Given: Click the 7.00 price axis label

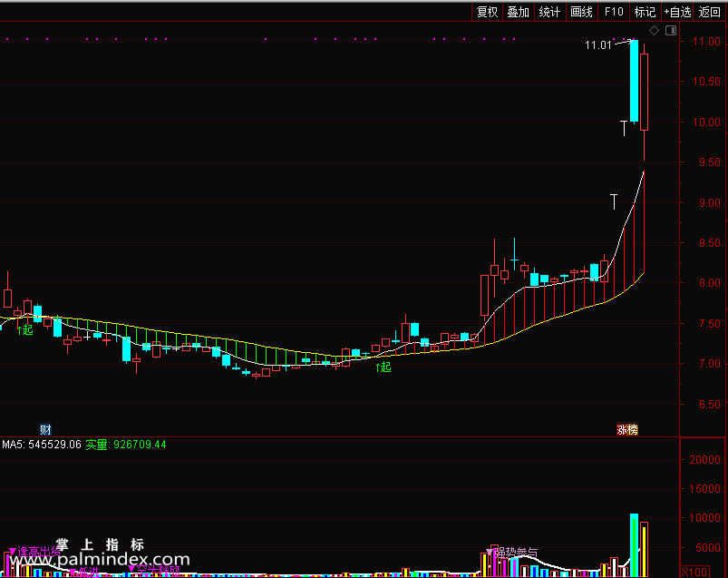Looking at the screenshot, I should [710, 364].
